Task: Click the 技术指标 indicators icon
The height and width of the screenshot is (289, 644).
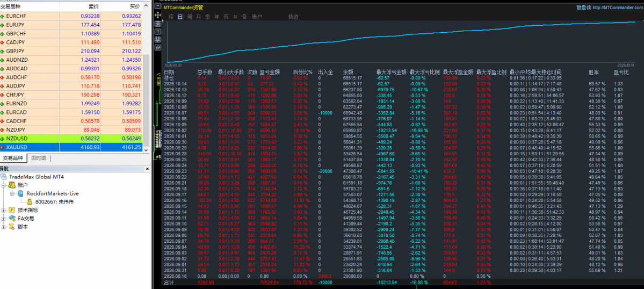Action: click(x=12, y=210)
